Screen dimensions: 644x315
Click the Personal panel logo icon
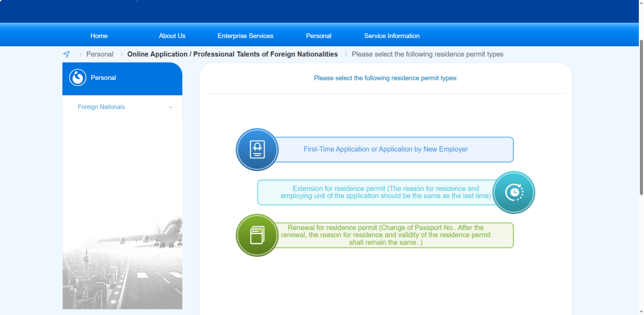78,78
